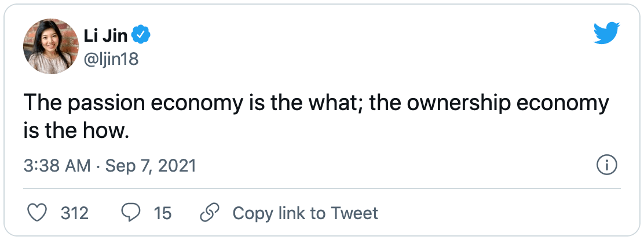Viewport: 644px width, 240px height.
Task: Click the 'is the how.' text line
Action: pos(75,132)
